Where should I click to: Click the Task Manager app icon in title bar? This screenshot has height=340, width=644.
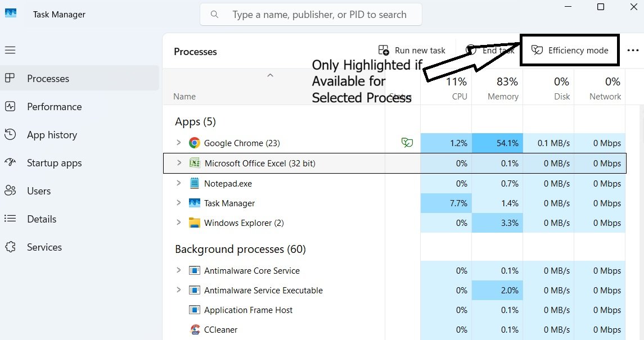point(11,13)
